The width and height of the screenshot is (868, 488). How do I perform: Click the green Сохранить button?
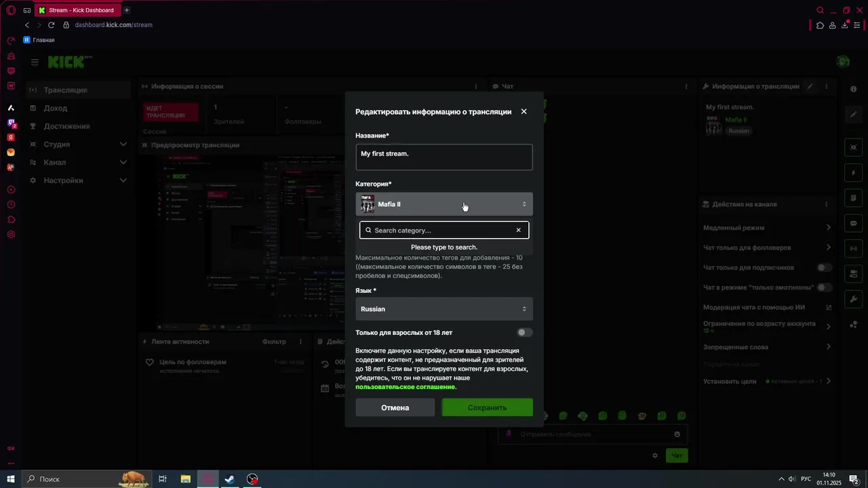tap(488, 408)
